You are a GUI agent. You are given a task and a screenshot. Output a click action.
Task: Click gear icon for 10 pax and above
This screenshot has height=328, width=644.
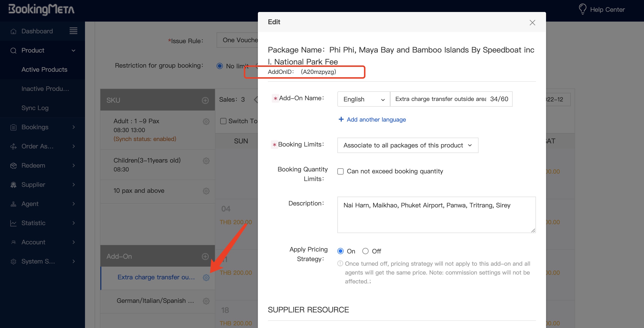click(x=206, y=191)
